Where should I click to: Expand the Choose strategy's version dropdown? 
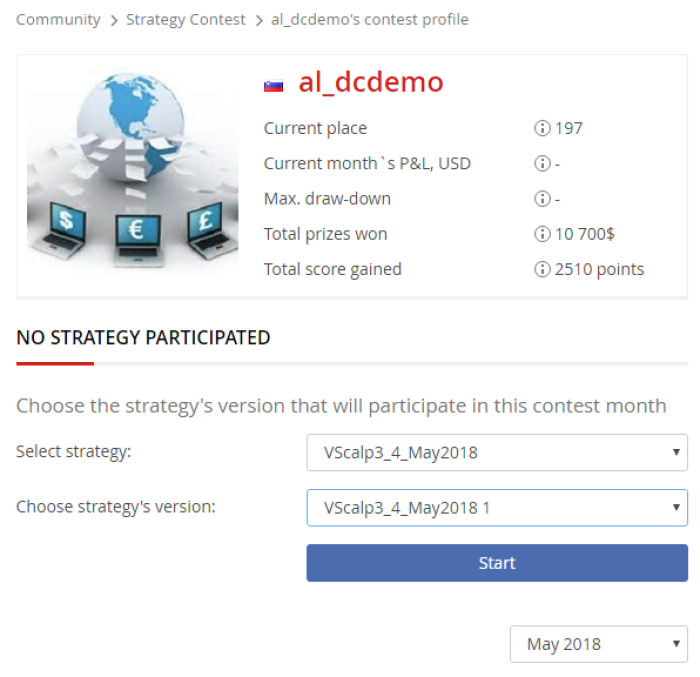click(x=497, y=508)
